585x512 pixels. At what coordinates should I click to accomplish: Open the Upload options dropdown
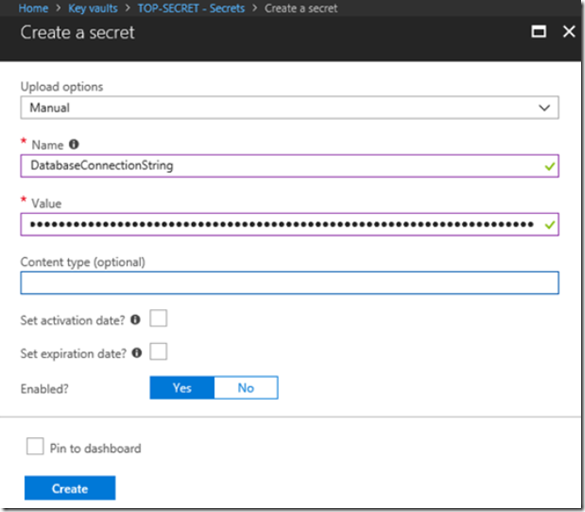pyautogui.click(x=290, y=108)
